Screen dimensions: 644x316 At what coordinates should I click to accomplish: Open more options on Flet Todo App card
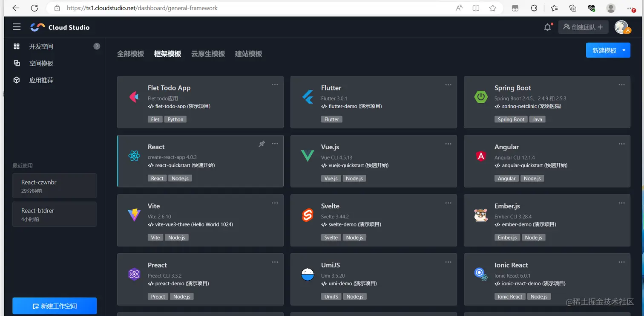pos(275,85)
